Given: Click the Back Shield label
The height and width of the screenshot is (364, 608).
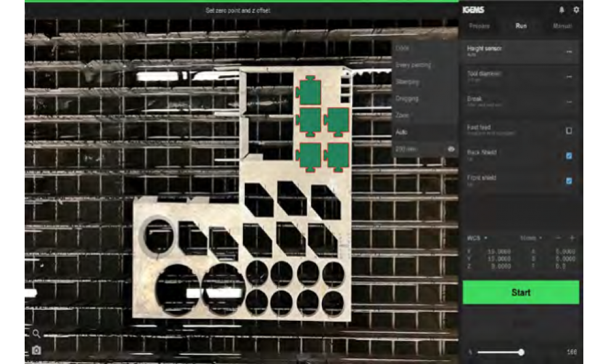Looking at the screenshot, I should click(x=482, y=152).
